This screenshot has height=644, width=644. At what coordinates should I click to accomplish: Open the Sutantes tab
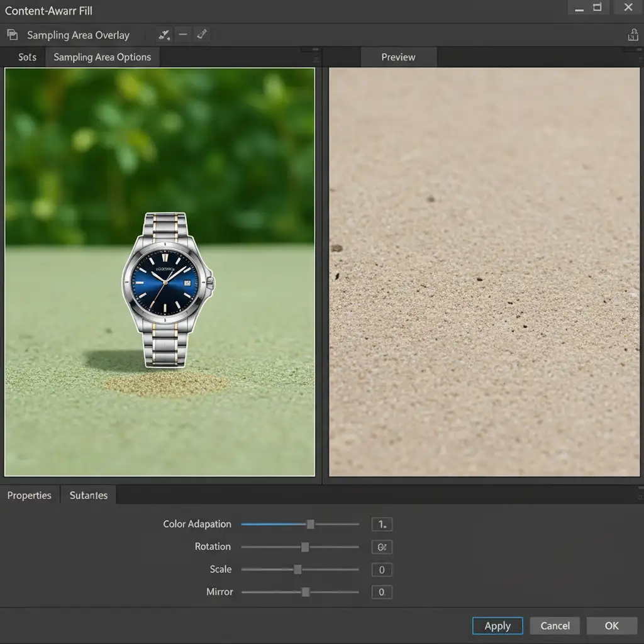[89, 496]
